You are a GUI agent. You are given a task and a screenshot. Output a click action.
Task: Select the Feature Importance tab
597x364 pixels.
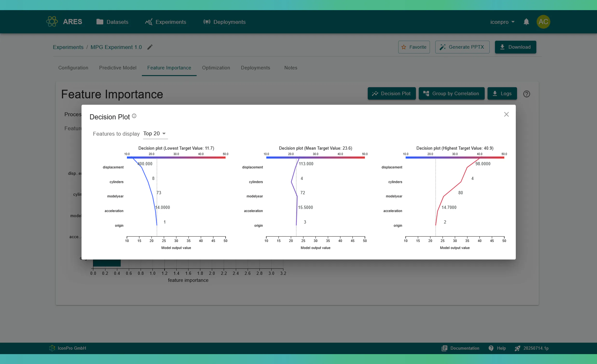[169, 68]
